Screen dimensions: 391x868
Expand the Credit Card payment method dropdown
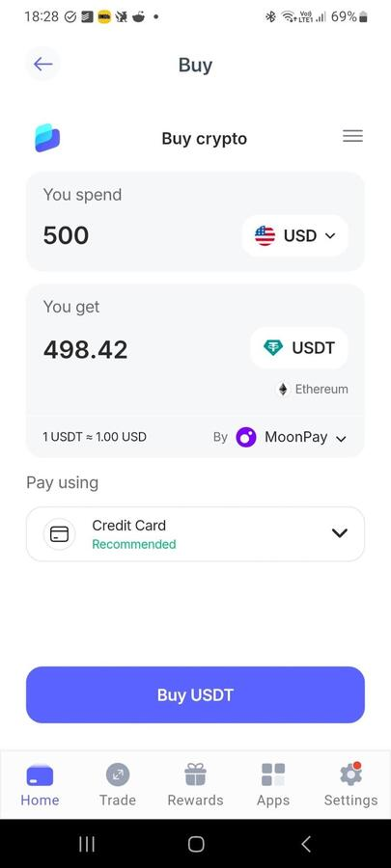point(195,534)
